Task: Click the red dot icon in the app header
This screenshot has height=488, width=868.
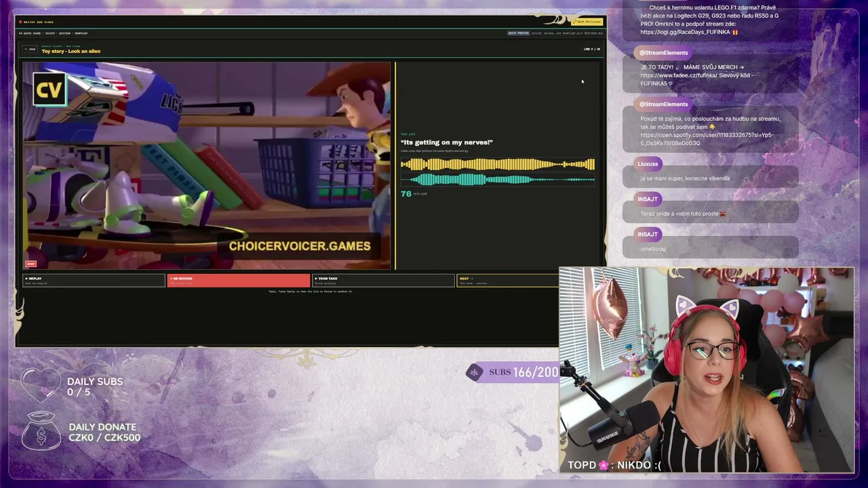Action: (20, 22)
